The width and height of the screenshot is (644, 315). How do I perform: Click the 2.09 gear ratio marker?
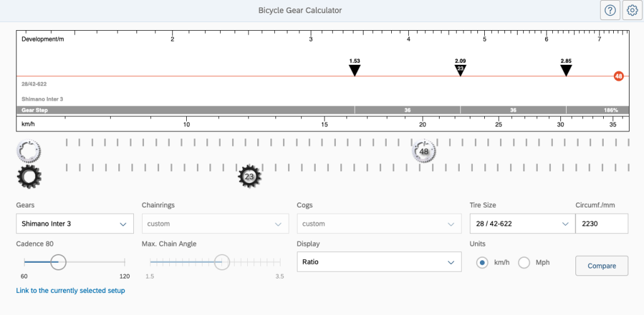point(460,69)
